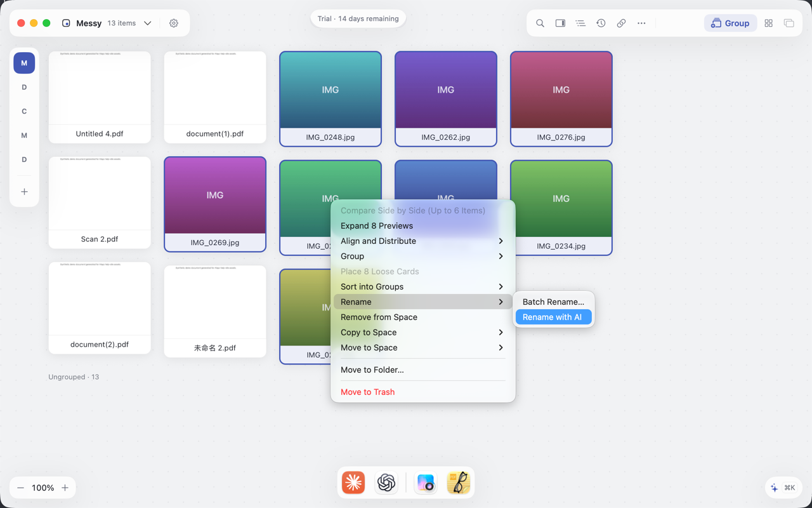Choose Move to Trash in the context menu
This screenshot has height=508, width=812.
(x=422, y=392)
